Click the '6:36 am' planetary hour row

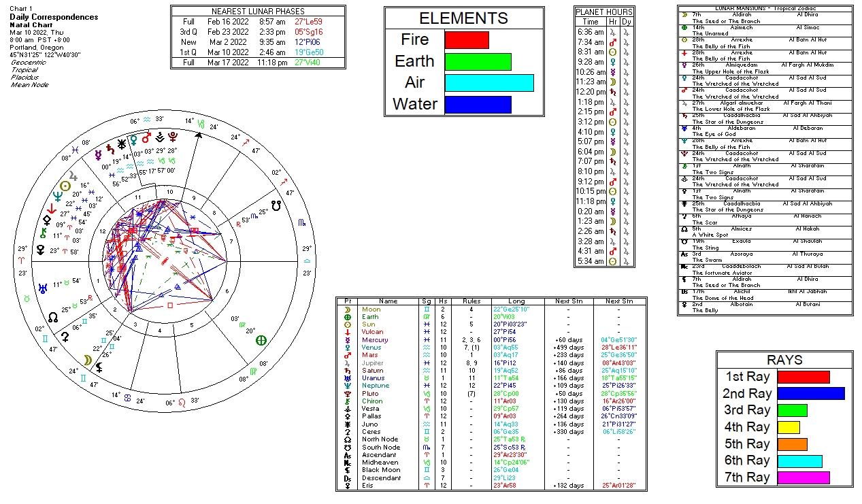coord(604,32)
